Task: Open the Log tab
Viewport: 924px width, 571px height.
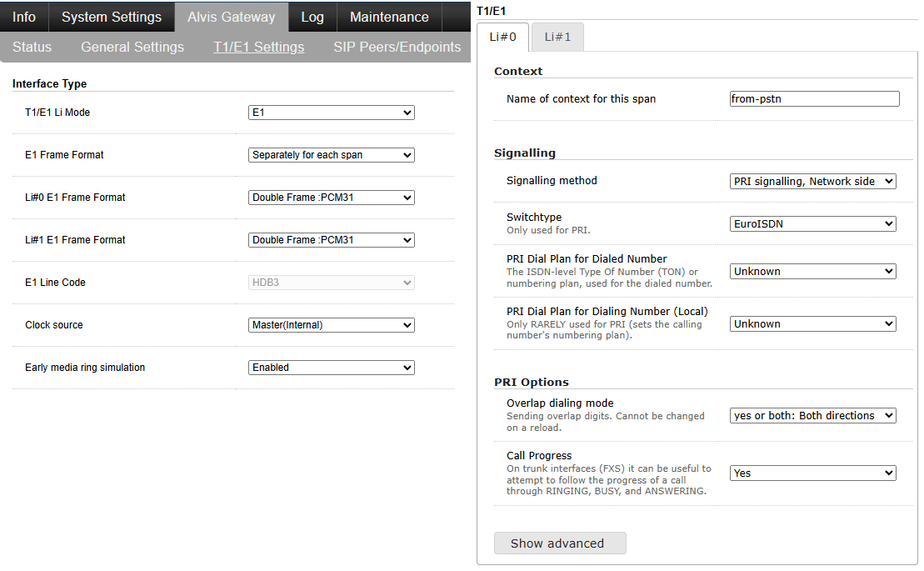Action: 312,17
